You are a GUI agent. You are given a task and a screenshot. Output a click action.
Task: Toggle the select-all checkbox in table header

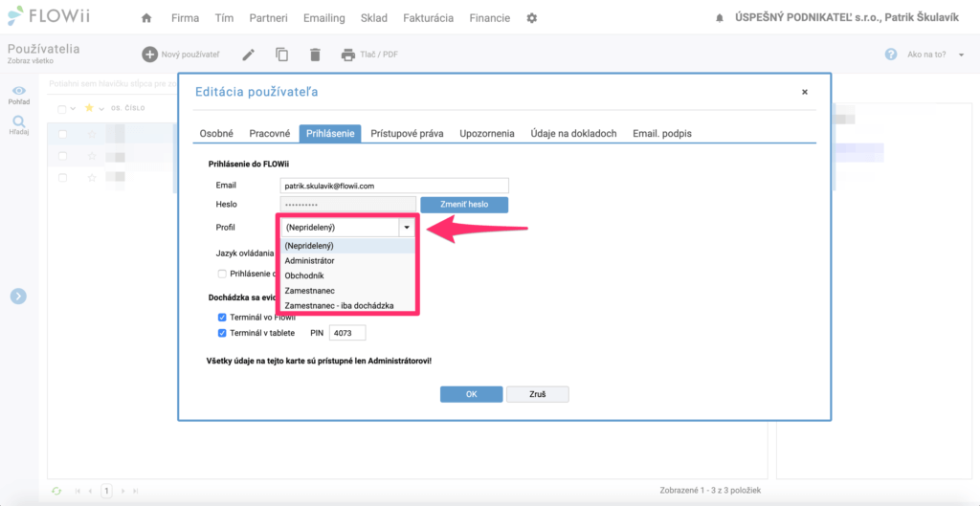click(62, 109)
